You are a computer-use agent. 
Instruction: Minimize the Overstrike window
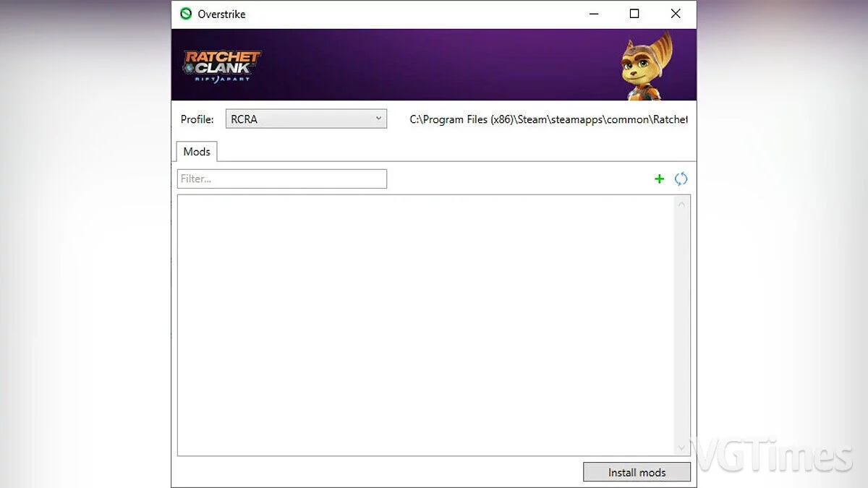[x=594, y=14]
